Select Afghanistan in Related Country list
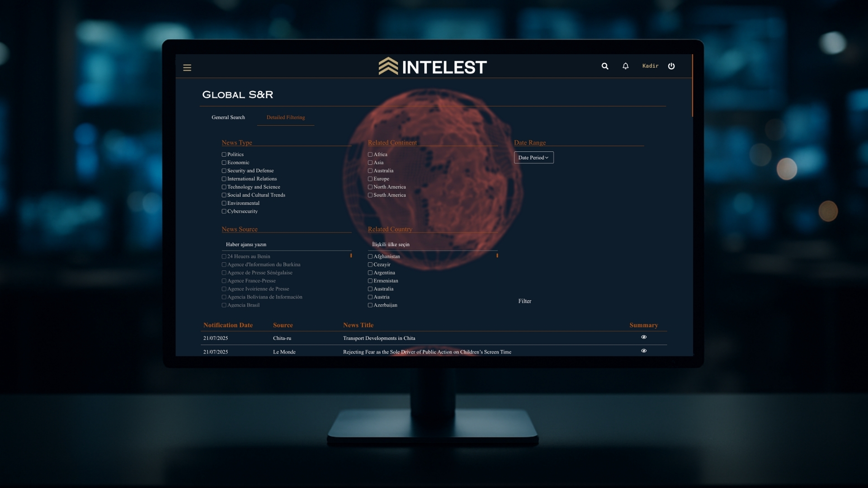 click(370, 257)
